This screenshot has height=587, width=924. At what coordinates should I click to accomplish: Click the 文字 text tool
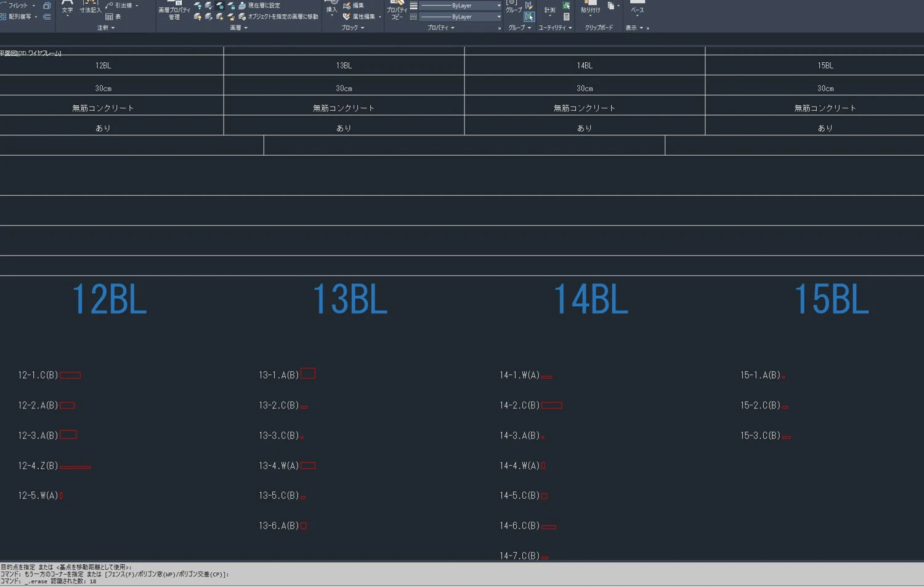67,7
